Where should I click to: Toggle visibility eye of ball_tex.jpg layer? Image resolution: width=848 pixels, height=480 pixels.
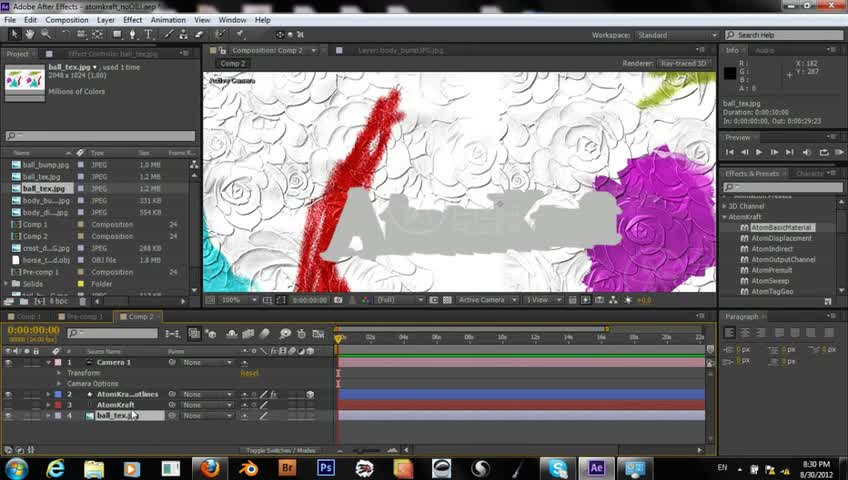8,416
